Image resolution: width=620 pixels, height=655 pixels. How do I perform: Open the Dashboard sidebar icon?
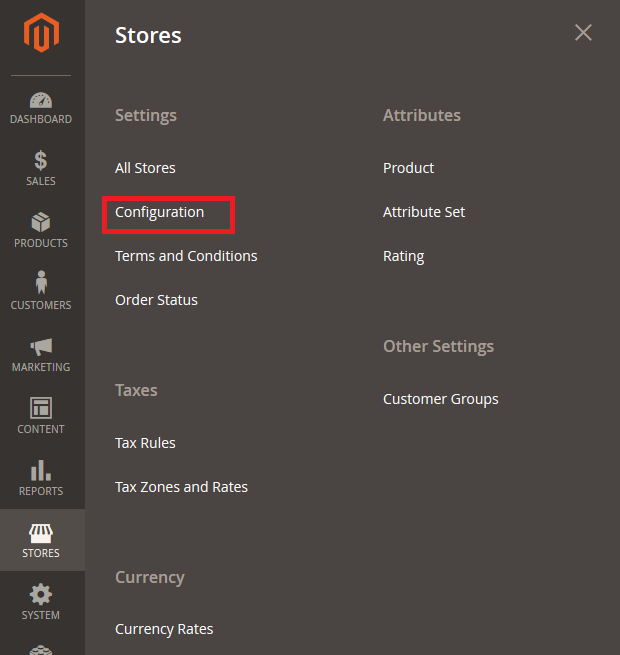41,100
